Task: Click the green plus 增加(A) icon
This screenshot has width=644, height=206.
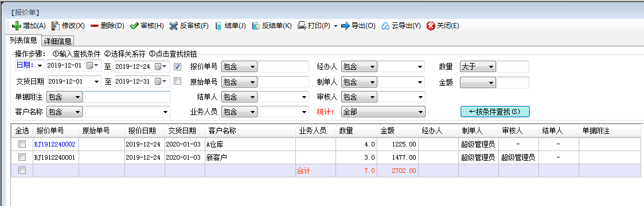Action: click(x=17, y=26)
